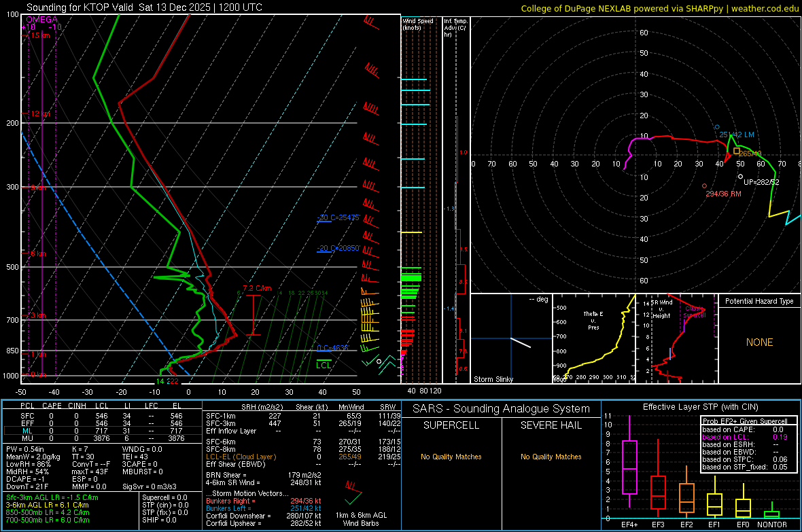Click the 'UP=282/52' hodograph label
The height and width of the screenshot is (532, 802).
click(x=761, y=182)
